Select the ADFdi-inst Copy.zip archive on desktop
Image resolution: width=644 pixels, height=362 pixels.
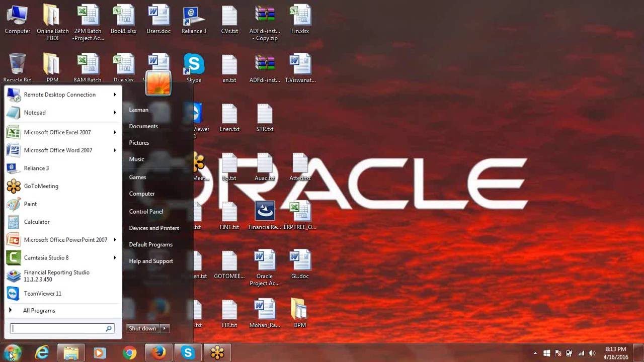tap(265, 23)
